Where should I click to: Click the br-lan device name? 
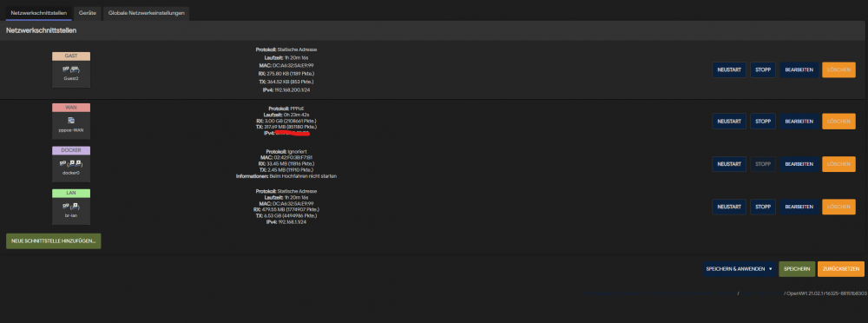coord(71,215)
